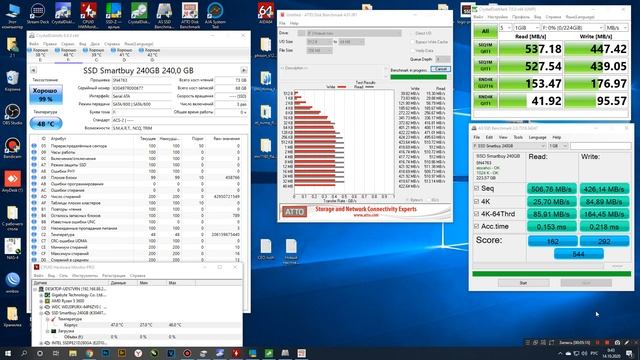The width and height of the screenshot is (640, 360).
Task: Open AJA System Test desktop shortcut
Action: coord(215,14)
